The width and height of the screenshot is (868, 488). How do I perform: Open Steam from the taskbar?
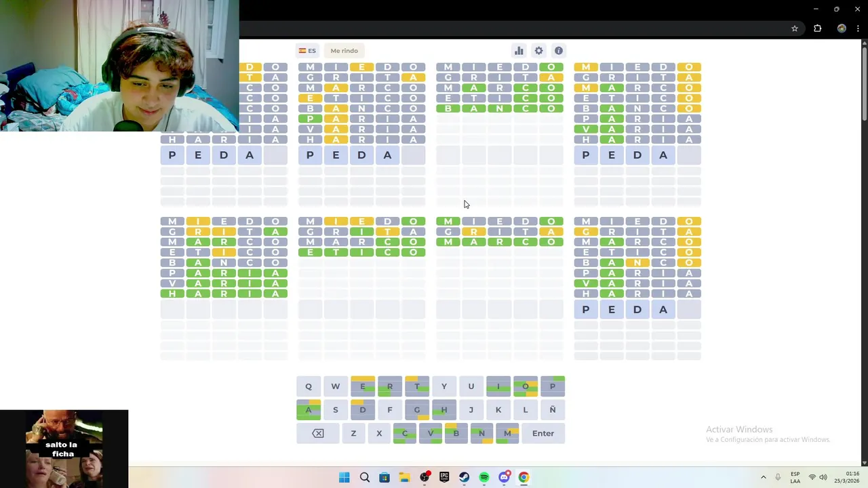pyautogui.click(x=464, y=478)
